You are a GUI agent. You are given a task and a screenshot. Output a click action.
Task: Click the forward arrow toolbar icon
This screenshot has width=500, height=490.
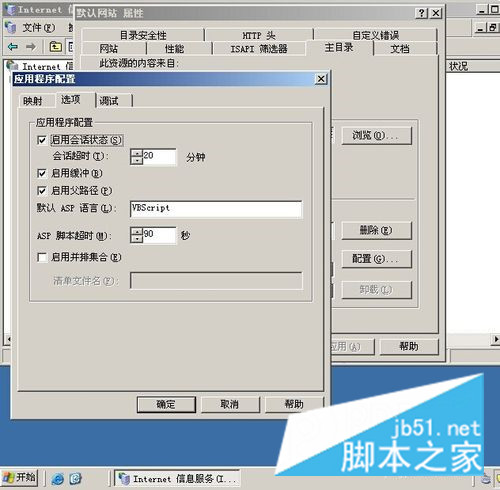point(31,46)
